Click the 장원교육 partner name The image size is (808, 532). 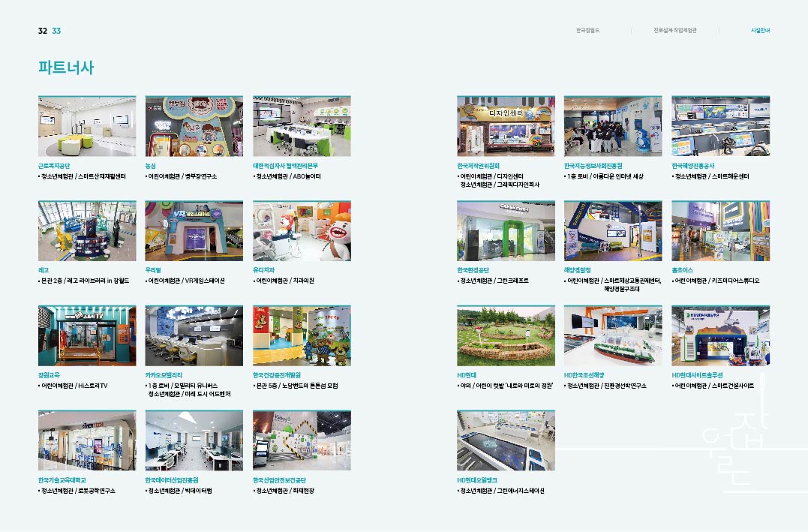tap(49, 375)
